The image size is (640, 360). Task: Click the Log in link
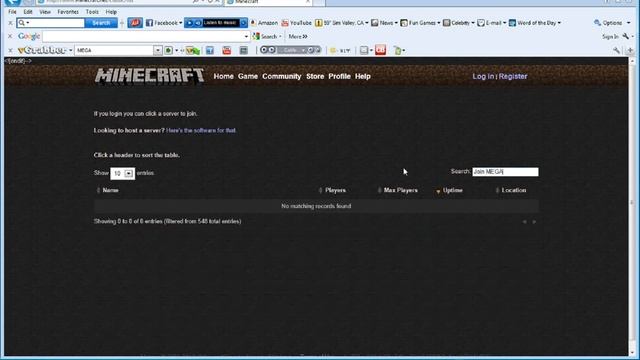click(x=483, y=76)
